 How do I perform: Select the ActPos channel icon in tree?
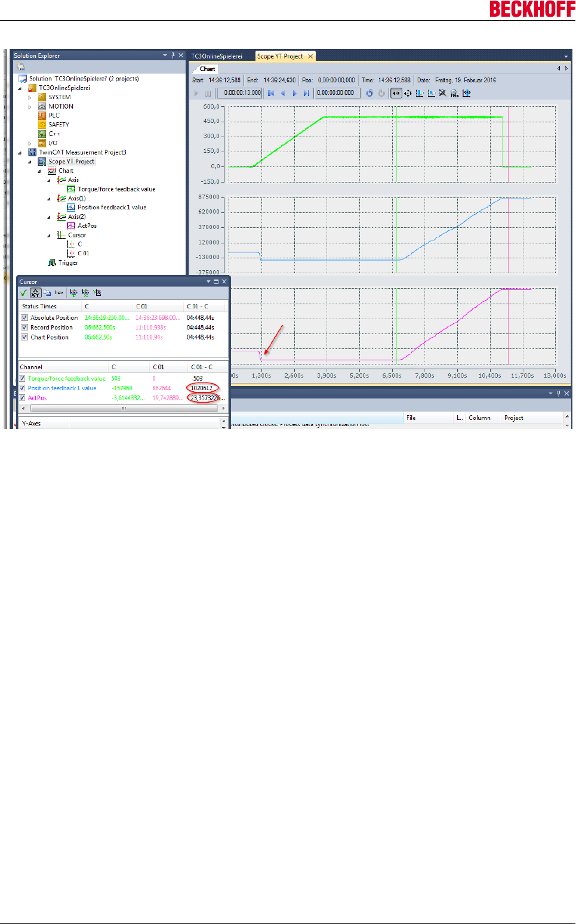(x=71, y=225)
